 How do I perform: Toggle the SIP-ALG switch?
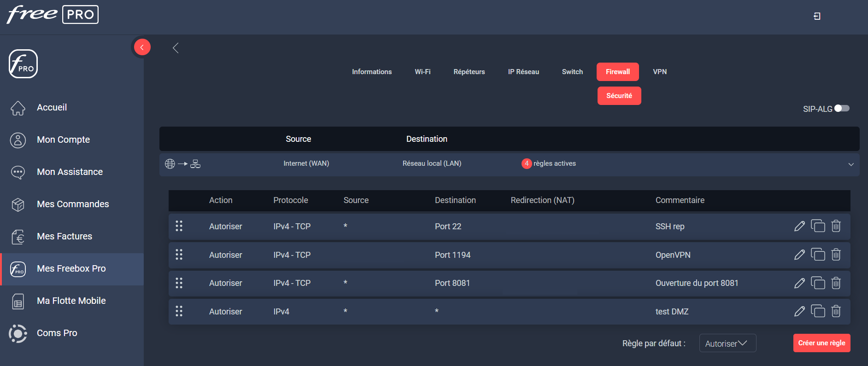(842, 108)
